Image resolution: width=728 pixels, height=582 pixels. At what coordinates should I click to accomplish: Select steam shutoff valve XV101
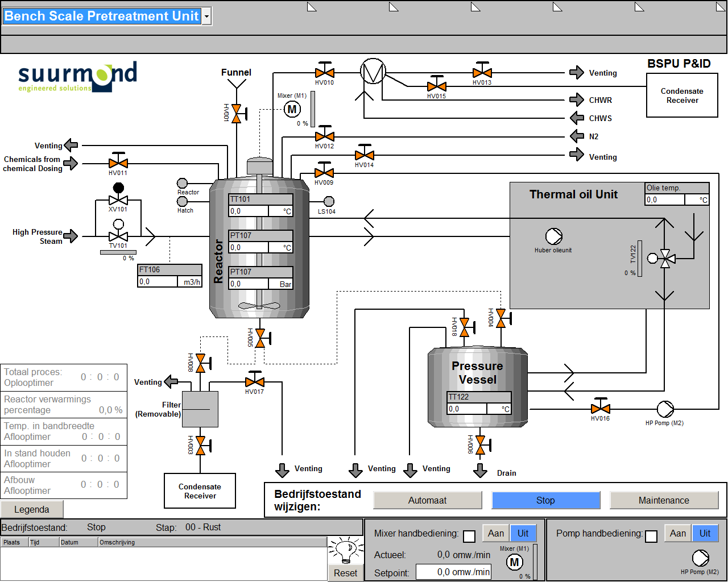pos(118,194)
